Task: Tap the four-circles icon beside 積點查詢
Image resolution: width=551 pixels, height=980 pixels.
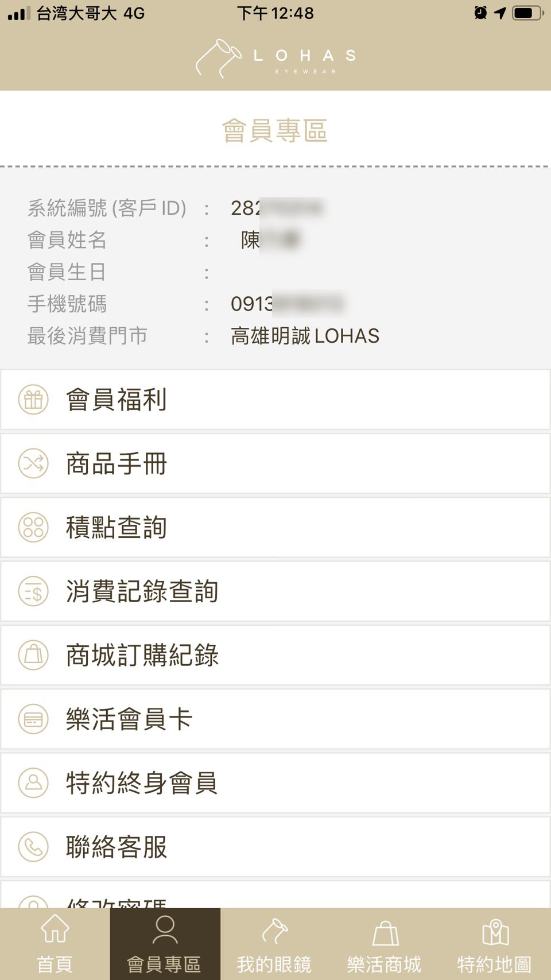Action: tap(33, 527)
